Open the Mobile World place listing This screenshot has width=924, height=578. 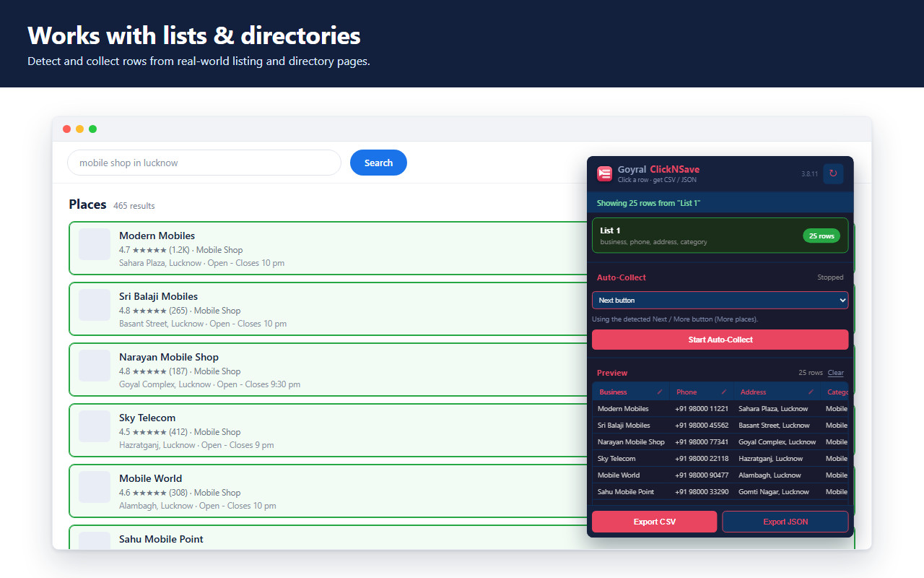(x=328, y=491)
